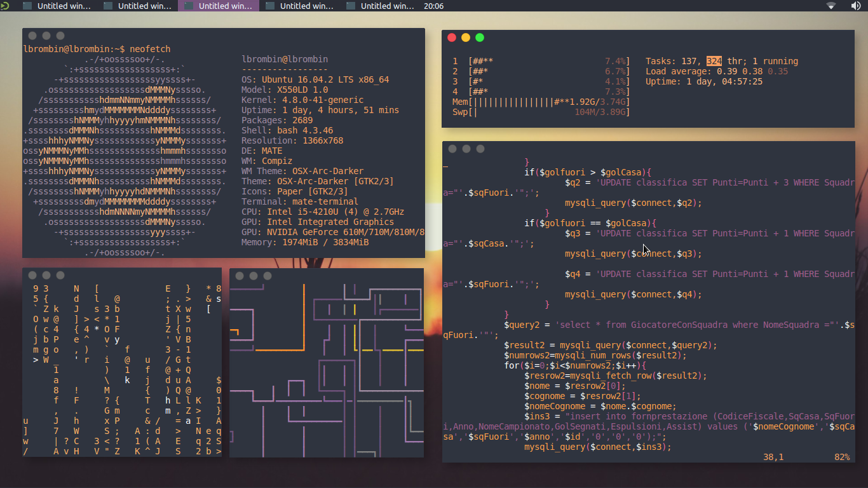Click the 'Model: X550LD 1.0' line
This screenshot has height=488, width=868.
285,90
